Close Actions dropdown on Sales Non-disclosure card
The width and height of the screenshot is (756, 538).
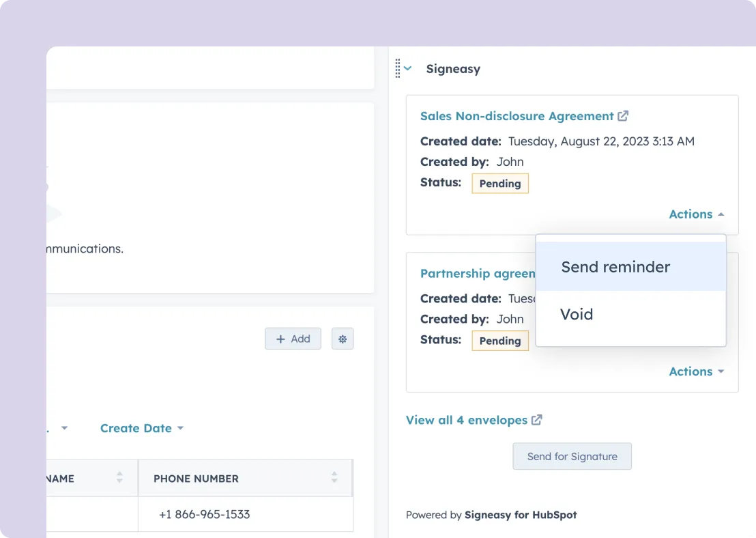696,214
